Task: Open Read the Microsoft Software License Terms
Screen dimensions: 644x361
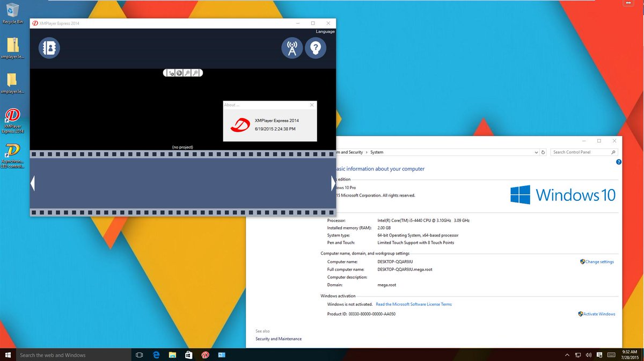Action: pyautogui.click(x=414, y=305)
